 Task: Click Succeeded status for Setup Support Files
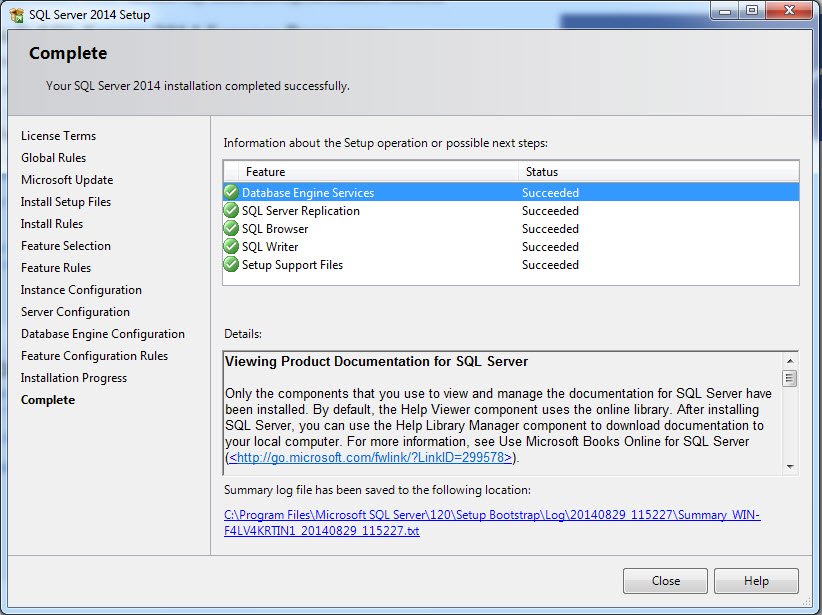[x=550, y=265]
